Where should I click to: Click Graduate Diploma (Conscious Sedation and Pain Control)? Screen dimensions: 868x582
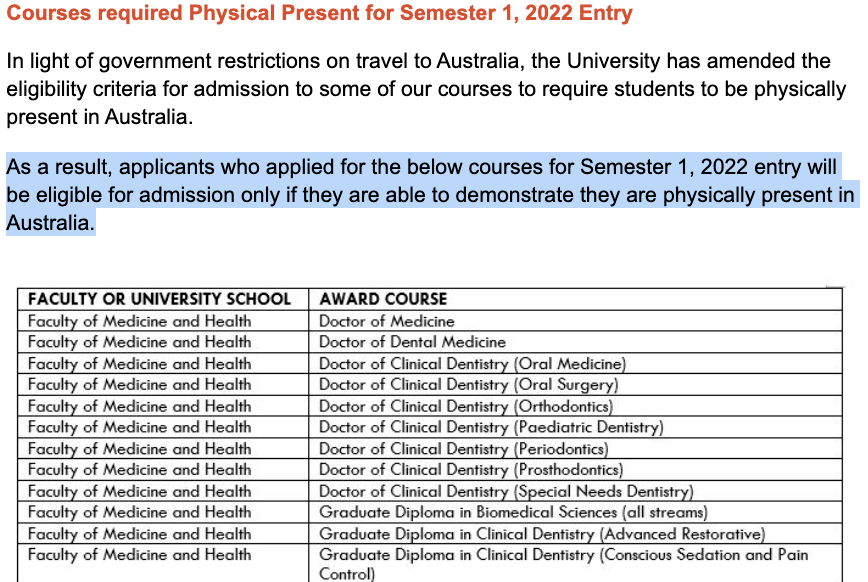tap(564, 564)
